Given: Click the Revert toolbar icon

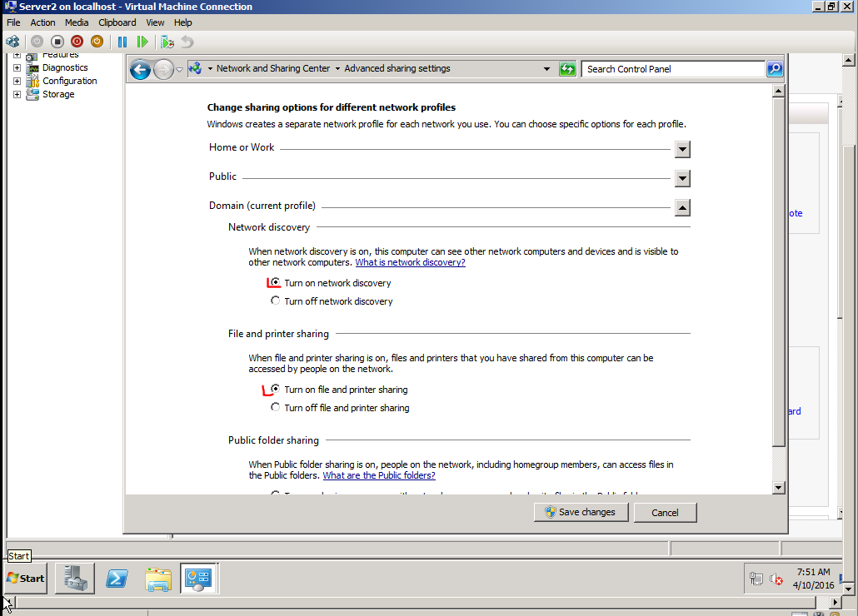Looking at the screenshot, I should tap(187, 42).
